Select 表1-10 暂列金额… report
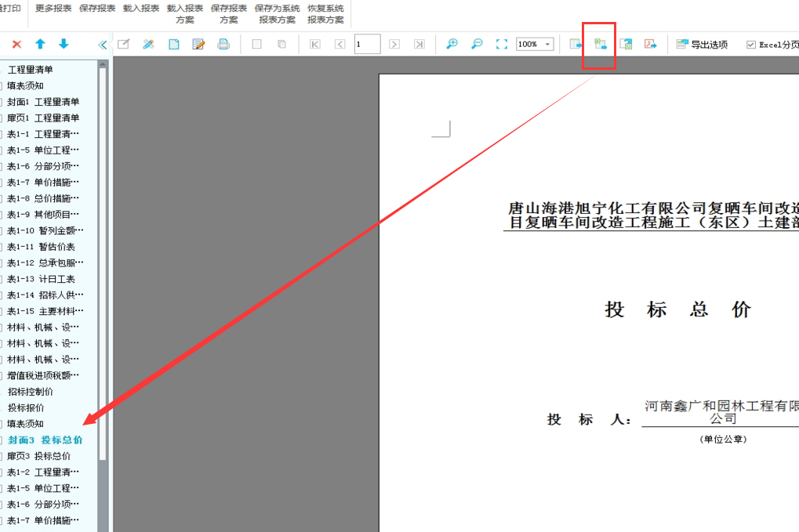The height and width of the screenshot is (532, 799). tap(45, 230)
